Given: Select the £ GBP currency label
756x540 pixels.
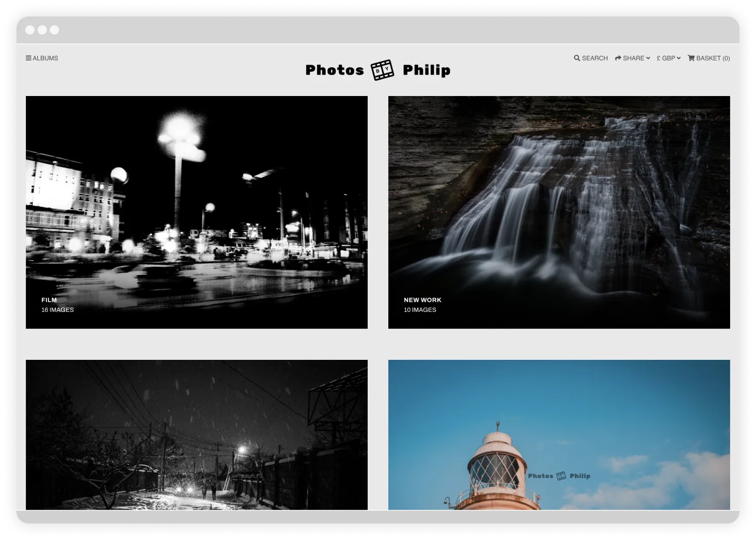Looking at the screenshot, I should coord(666,58).
